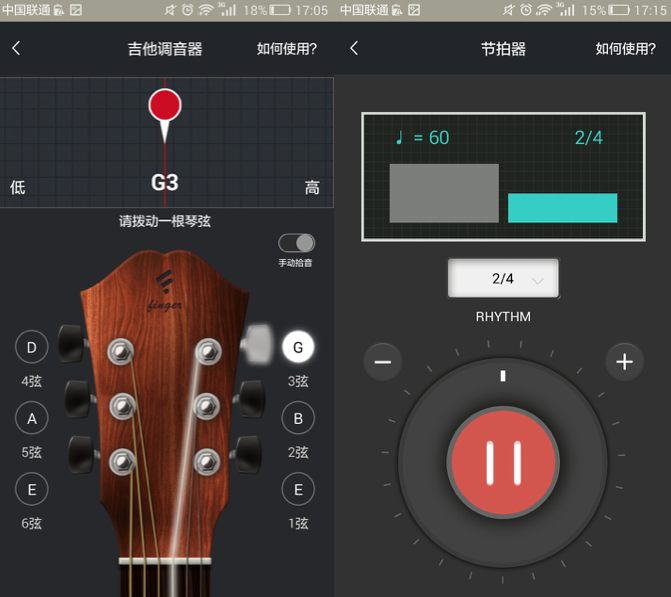Click the teal beat bar in the display
Image resolution: width=671 pixels, height=597 pixels.
click(x=562, y=208)
